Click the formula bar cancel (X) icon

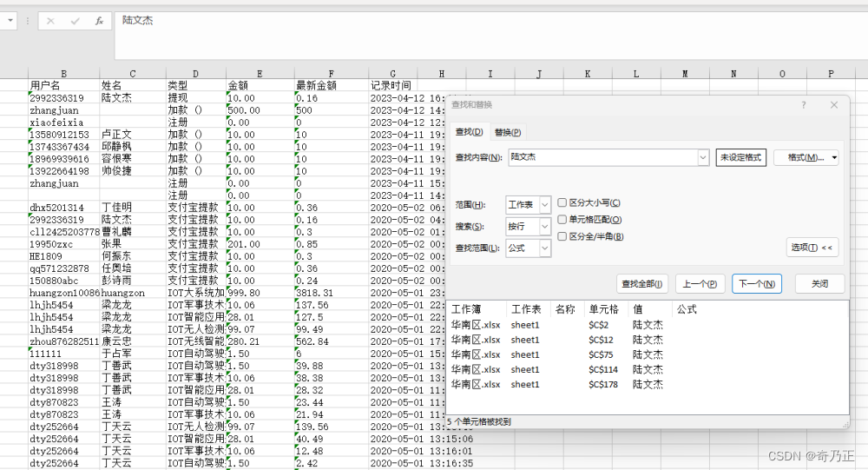point(51,21)
